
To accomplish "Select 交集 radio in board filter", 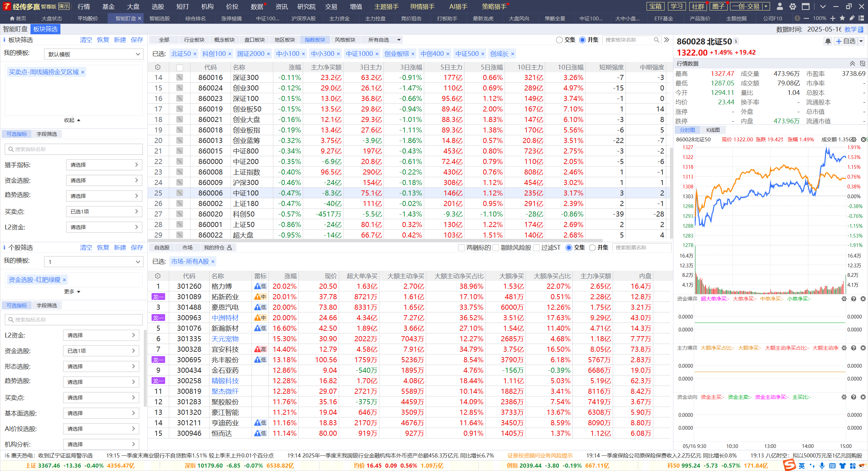I will (x=559, y=40).
